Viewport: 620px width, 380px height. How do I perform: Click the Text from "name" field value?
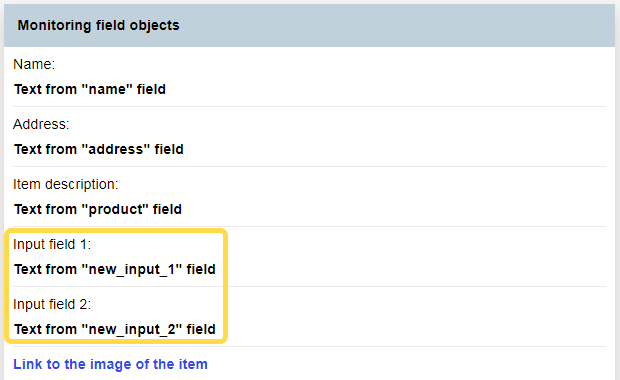90,89
